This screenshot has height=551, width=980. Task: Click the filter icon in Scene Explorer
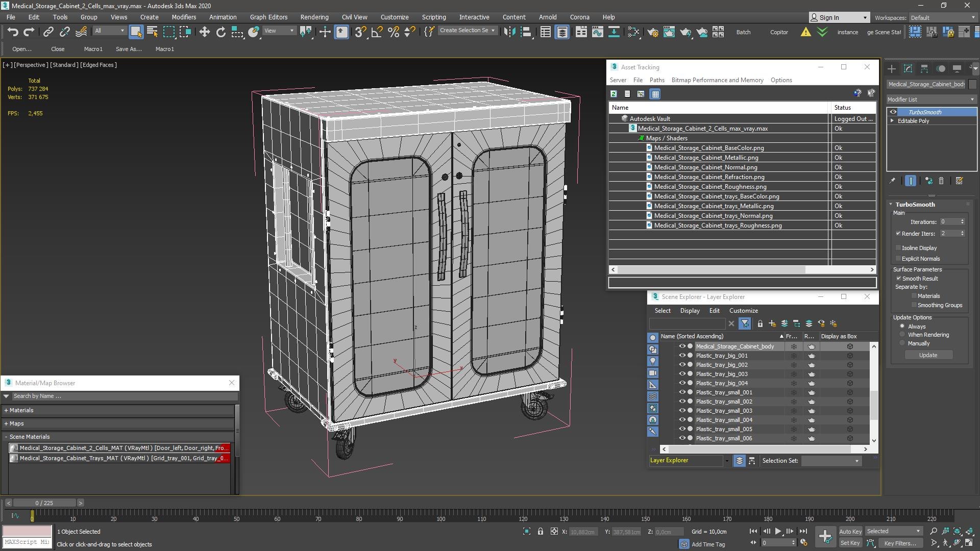745,323
